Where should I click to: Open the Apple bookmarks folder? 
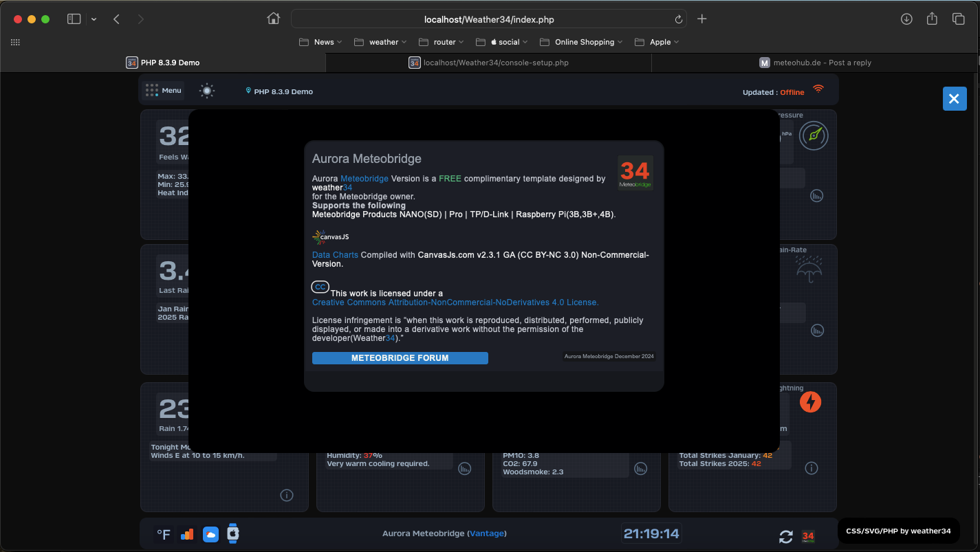[x=657, y=42]
